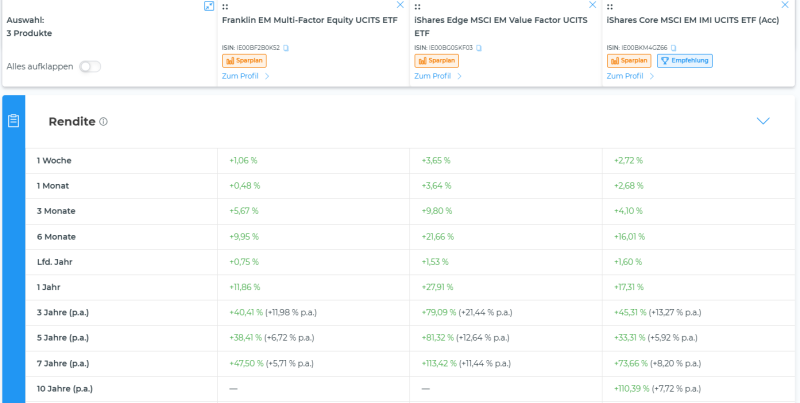The height and width of the screenshot is (403, 800).
Task: Click the iShares Edge MSCI EM Value Factor title
Action: tap(501, 27)
